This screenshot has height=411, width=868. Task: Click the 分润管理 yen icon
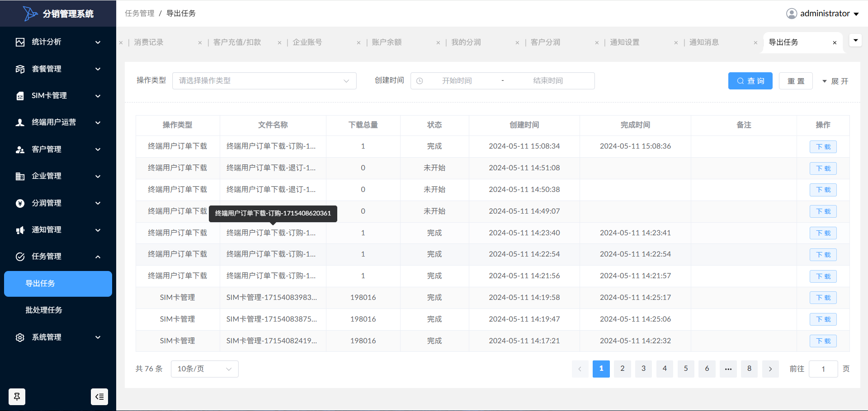[20, 203]
